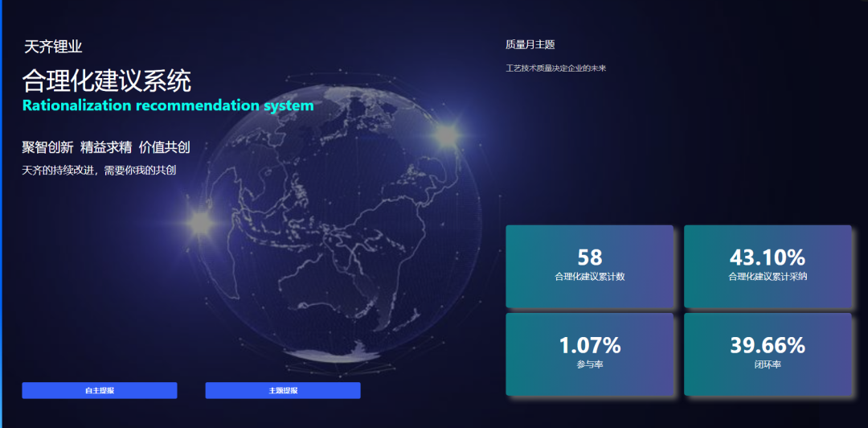The height and width of the screenshot is (428, 868).
Task: Click the Rationalization recommendation system subtitle
Action: (x=168, y=105)
